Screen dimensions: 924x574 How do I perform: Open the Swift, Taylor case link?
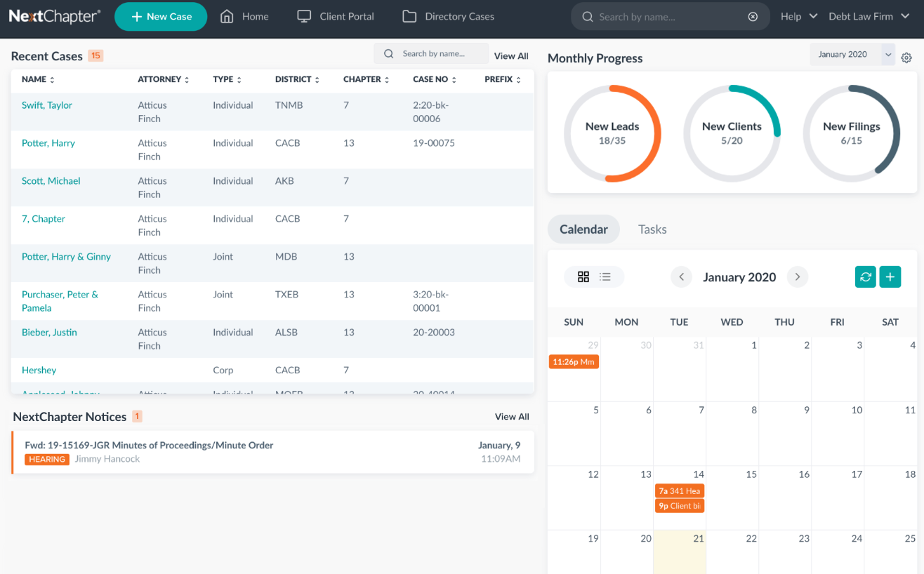[47, 105]
